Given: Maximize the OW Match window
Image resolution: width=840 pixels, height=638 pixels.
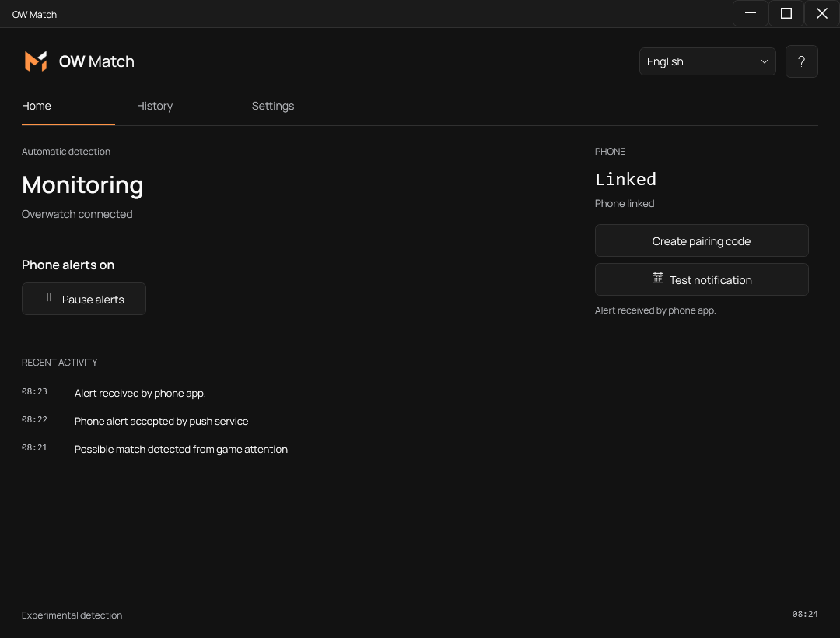Looking at the screenshot, I should coord(786,13).
